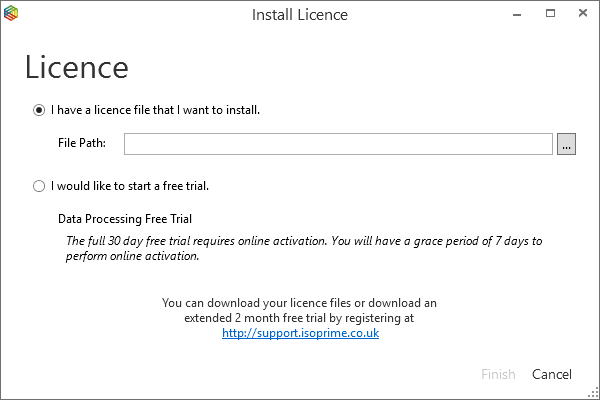Viewport: 600px width, 400px height.
Task: Click the 'Data Processing Free Trial' heading
Action: click(124, 218)
